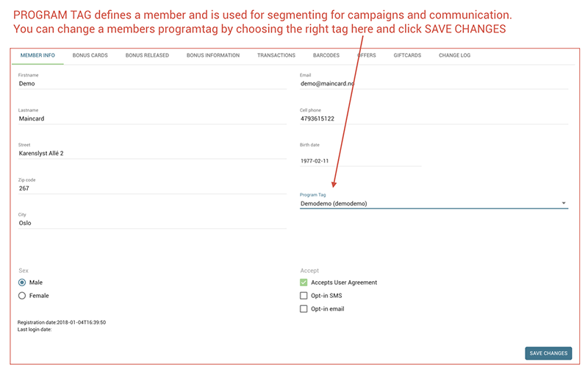Open the BONUS INFORMATION tab
This screenshot has width=588, height=373.
pos(213,55)
